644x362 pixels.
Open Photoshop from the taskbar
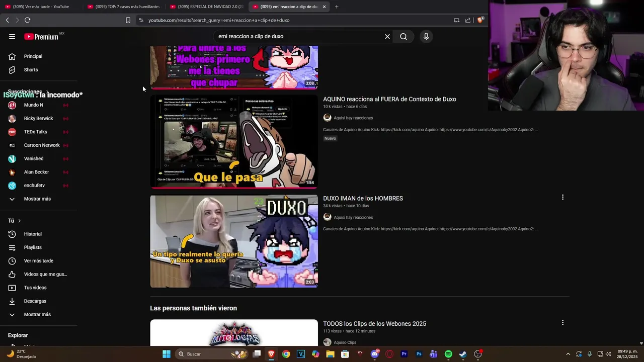point(419,354)
